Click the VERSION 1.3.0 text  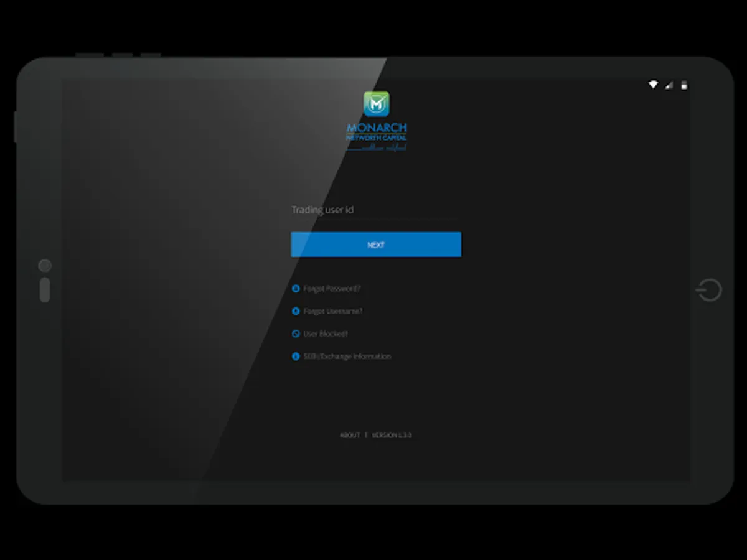click(392, 436)
